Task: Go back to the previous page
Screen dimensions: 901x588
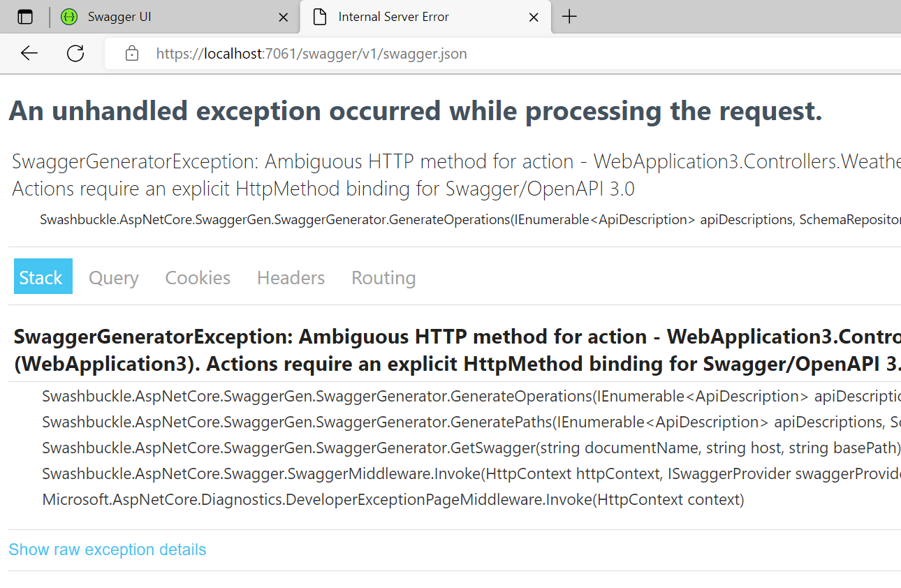Action: click(x=29, y=54)
